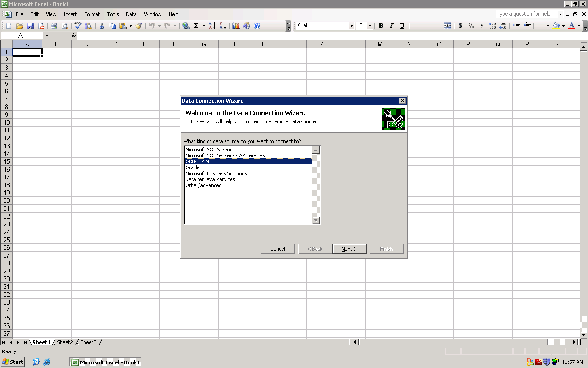Viewport: 588px width, 368px height.
Task: Switch to the Sheet2 tab
Action: pyautogui.click(x=65, y=342)
